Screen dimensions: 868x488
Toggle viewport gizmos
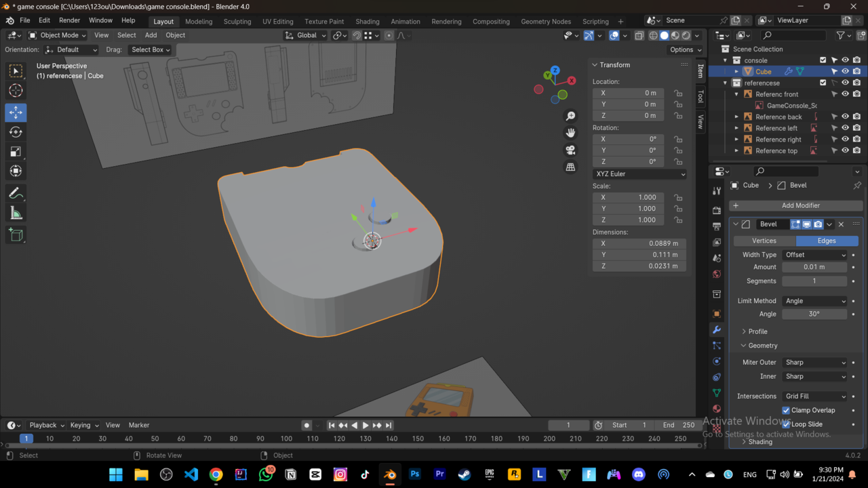tap(589, 35)
